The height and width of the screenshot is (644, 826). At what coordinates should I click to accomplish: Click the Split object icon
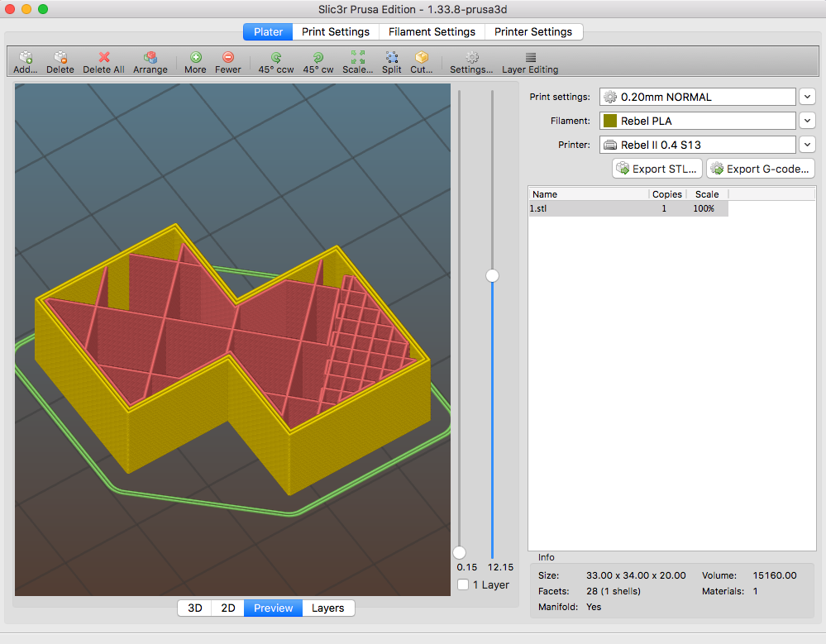392,58
